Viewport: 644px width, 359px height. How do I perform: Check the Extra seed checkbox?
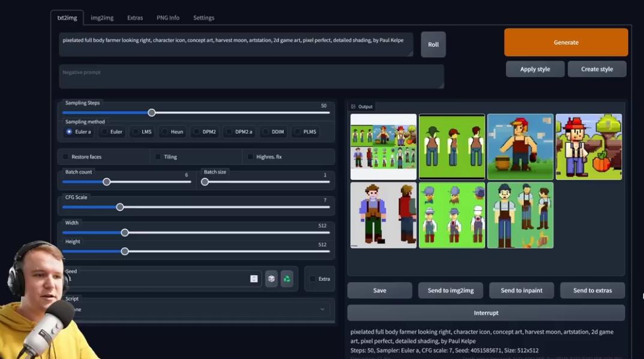[x=313, y=279]
